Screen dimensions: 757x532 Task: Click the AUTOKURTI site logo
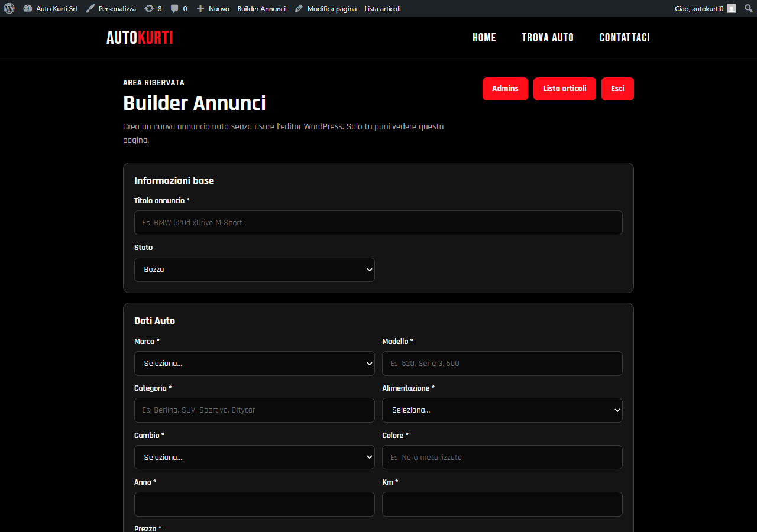pos(140,38)
